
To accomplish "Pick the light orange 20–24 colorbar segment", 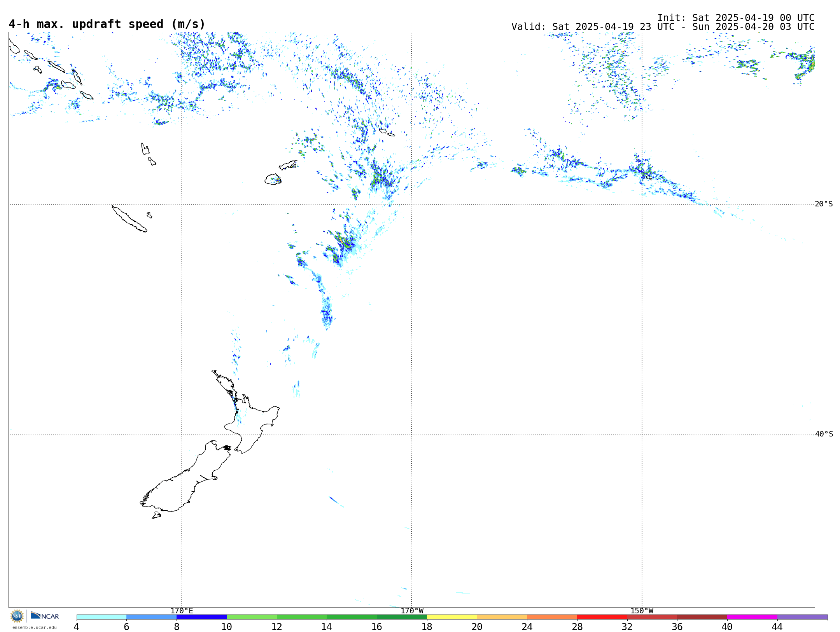I will (502, 617).
